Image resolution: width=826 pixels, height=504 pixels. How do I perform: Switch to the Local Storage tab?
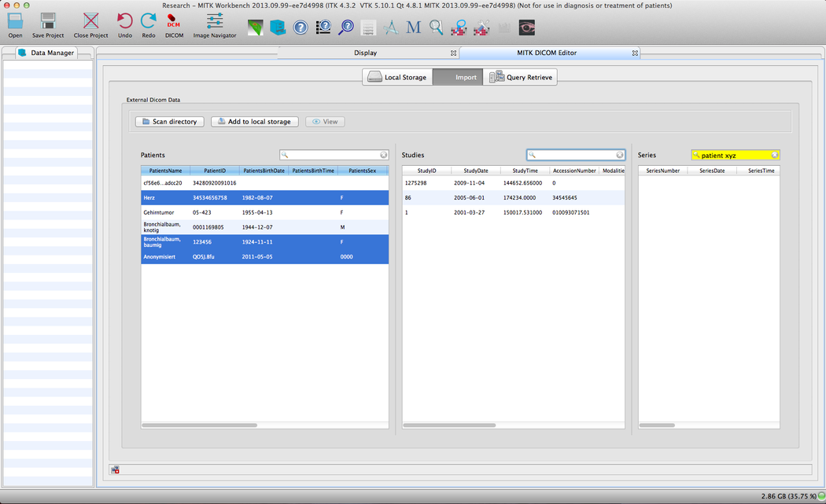397,77
